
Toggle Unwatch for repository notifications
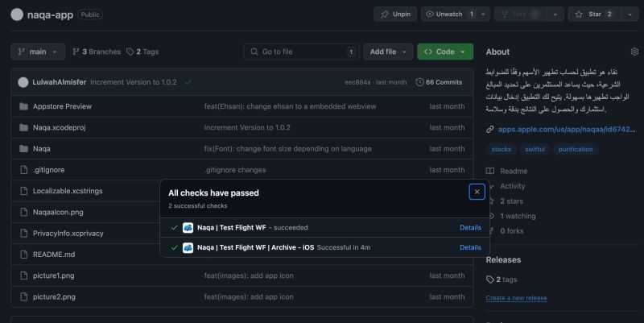[449, 14]
